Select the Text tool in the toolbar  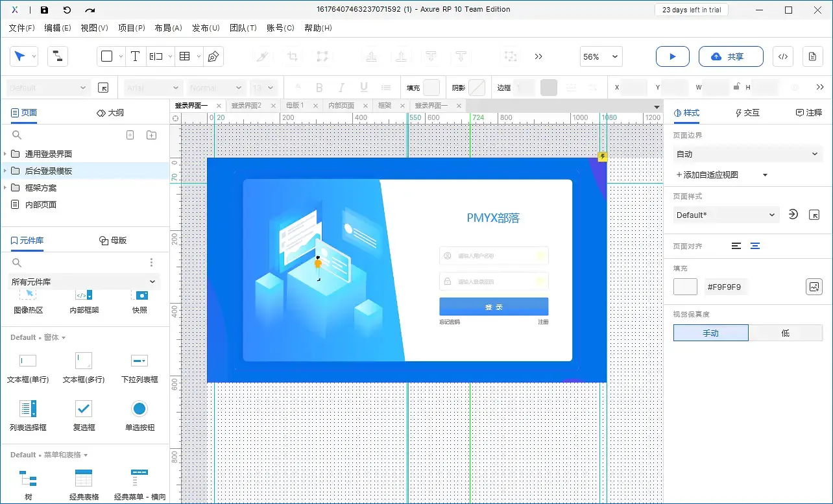[135, 56]
